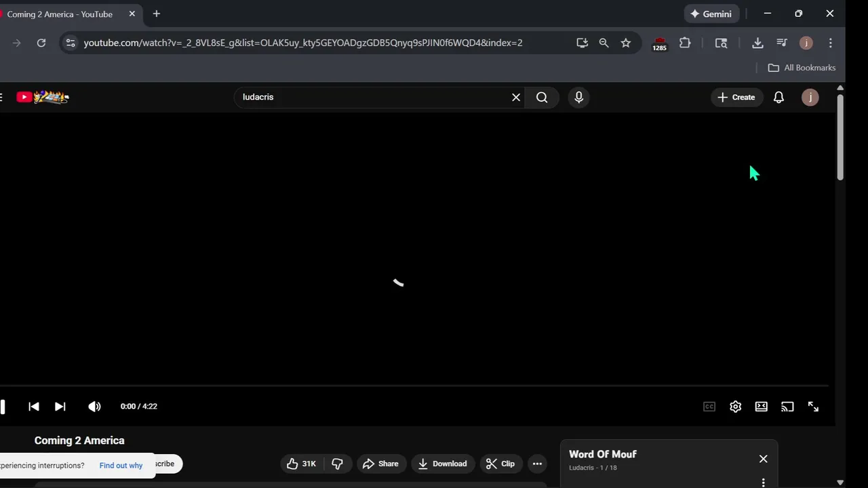Image resolution: width=868 pixels, height=488 pixels.
Task: Like the Coming 2 America video
Action: [x=302, y=464]
